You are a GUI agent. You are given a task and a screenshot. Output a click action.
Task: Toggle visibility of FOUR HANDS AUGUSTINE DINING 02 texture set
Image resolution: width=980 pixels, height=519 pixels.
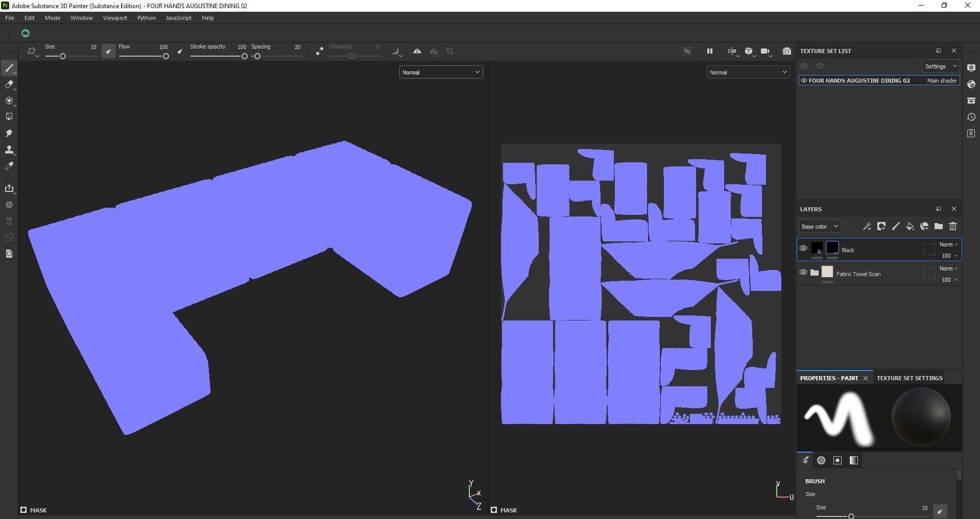click(x=804, y=81)
